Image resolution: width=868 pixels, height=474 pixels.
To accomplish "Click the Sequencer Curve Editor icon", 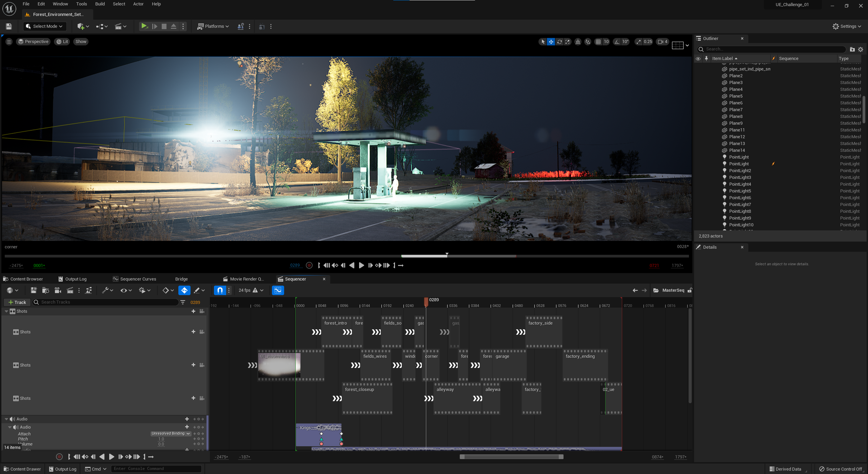I will (278, 290).
